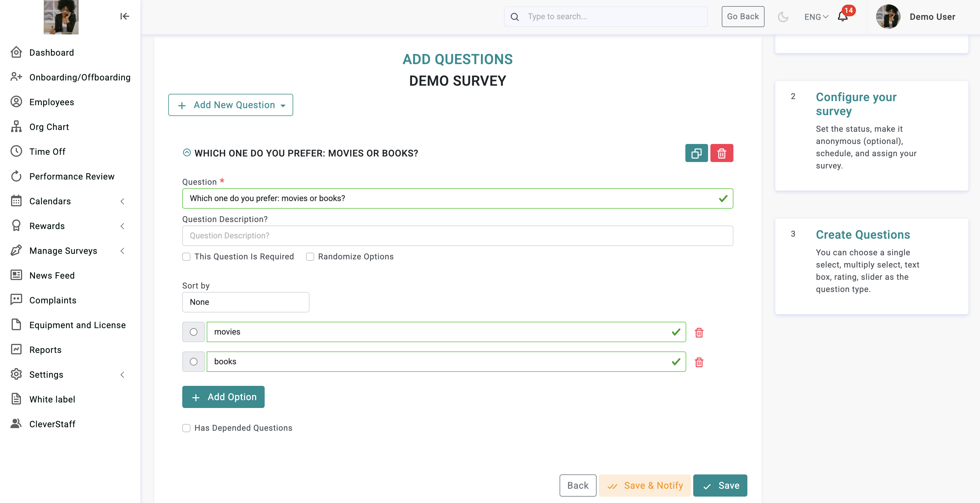Check Has Depended Questions

186,428
